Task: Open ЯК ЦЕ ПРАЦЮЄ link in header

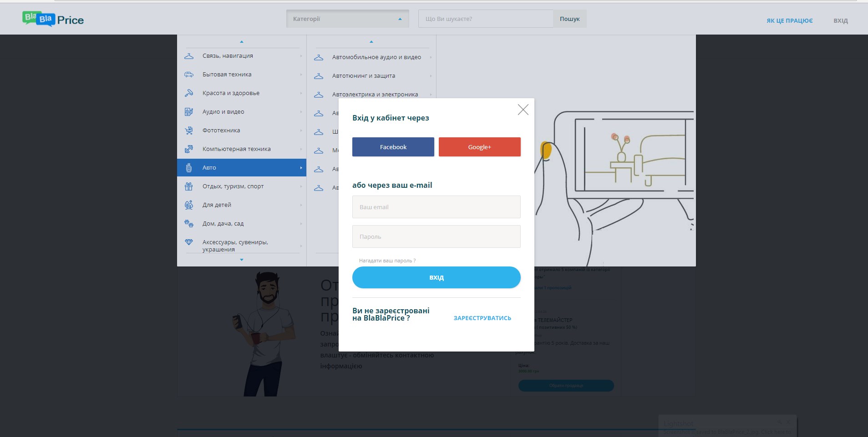Action: [x=790, y=21]
